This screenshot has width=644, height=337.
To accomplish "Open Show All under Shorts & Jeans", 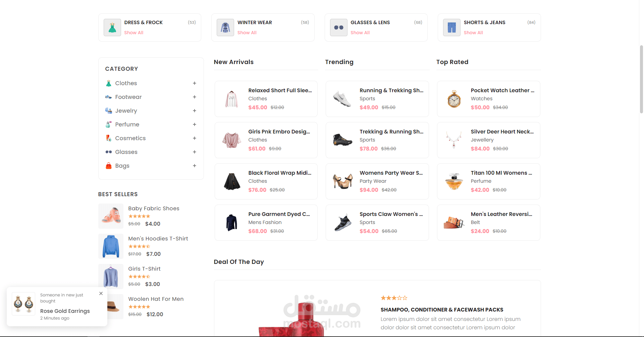I will pyautogui.click(x=473, y=33).
